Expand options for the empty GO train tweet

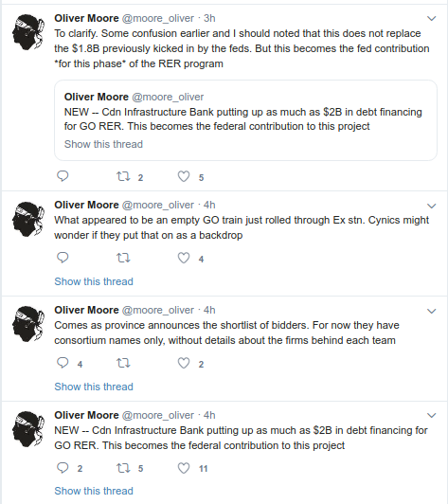point(431,206)
